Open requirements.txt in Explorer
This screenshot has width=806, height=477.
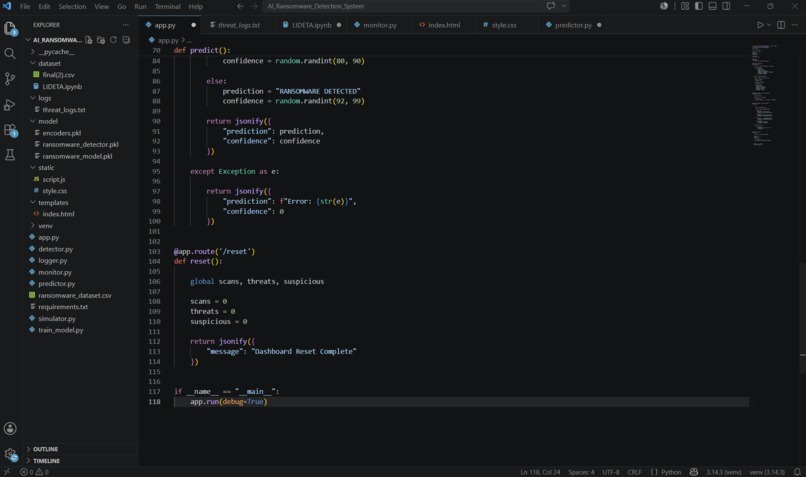click(63, 307)
